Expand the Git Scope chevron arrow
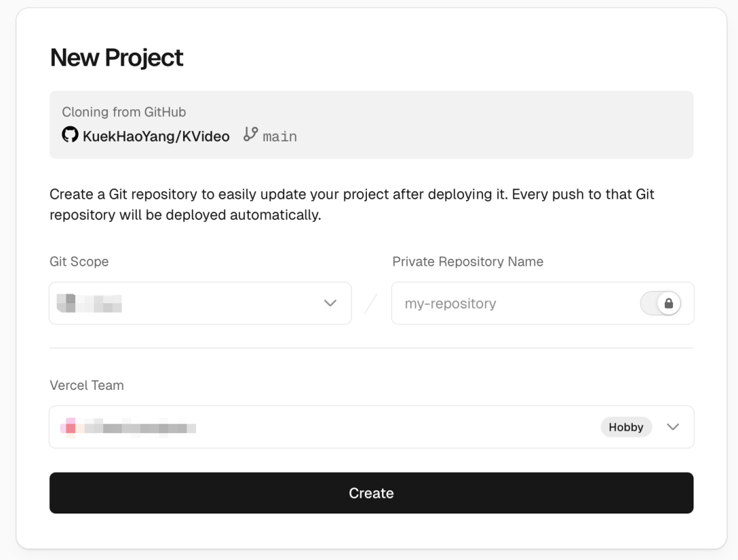Screen dimensions: 738x560 coord(330,303)
